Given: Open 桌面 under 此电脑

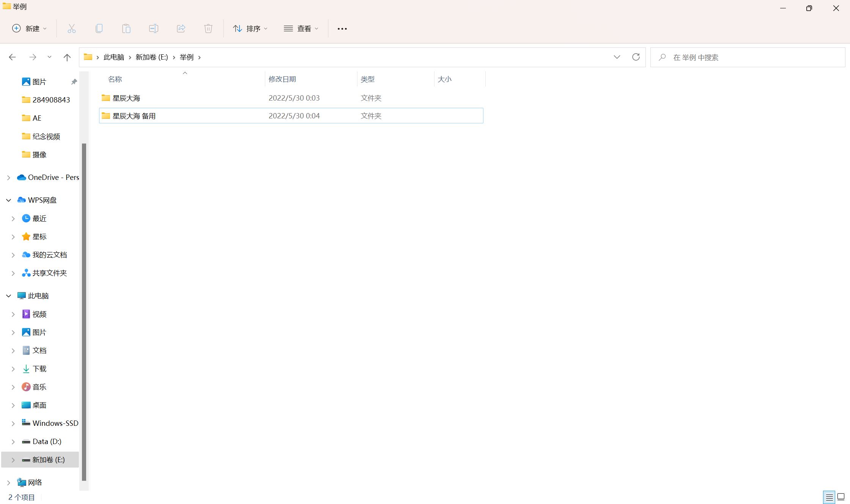Looking at the screenshot, I should click(34, 405).
